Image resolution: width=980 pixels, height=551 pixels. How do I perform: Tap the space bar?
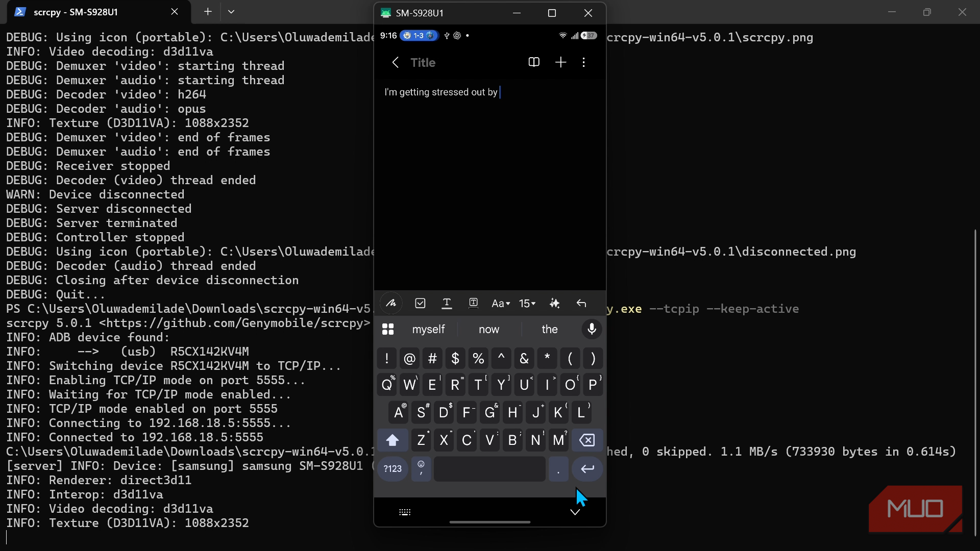click(x=490, y=469)
